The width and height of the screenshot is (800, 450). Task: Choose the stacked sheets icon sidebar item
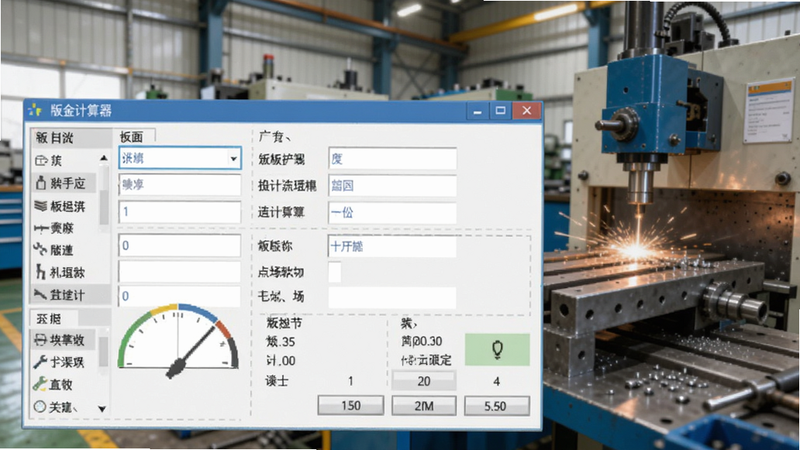click(x=41, y=206)
